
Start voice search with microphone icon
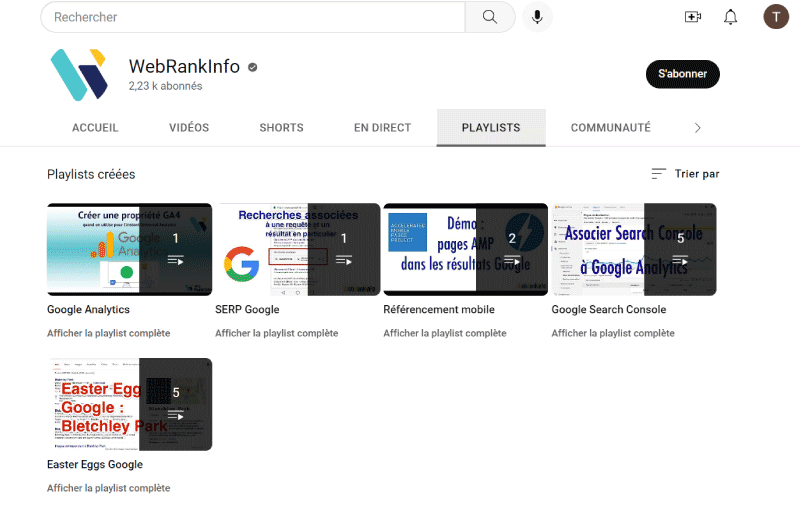click(537, 17)
